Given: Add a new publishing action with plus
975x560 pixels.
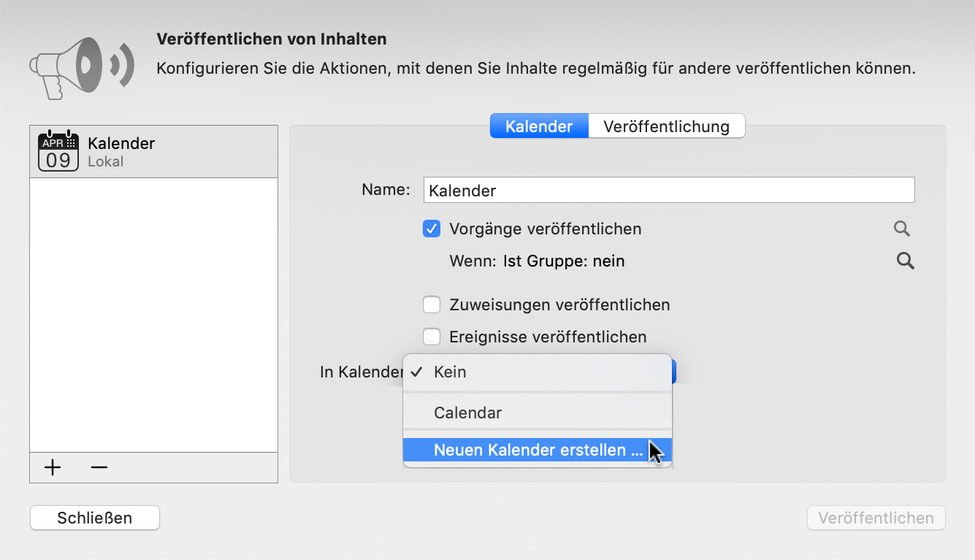Looking at the screenshot, I should pos(53,467).
